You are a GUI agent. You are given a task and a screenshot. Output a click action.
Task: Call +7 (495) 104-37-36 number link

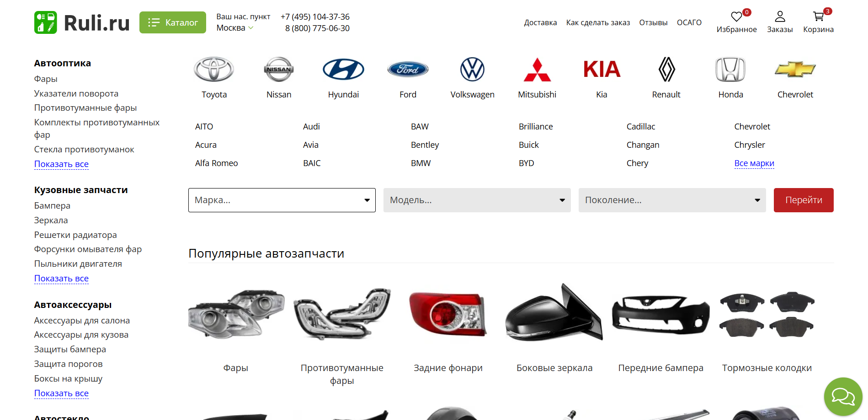click(315, 17)
